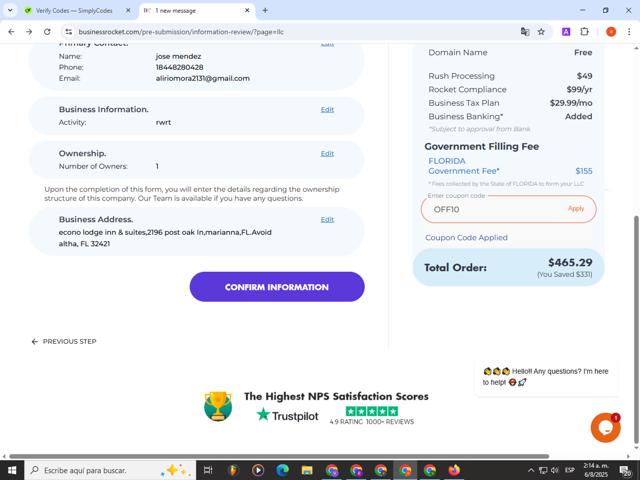Viewport: 640px width, 480px height.
Task: Go back via PREVIOUS STEP link
Action: tap(64, 342)
